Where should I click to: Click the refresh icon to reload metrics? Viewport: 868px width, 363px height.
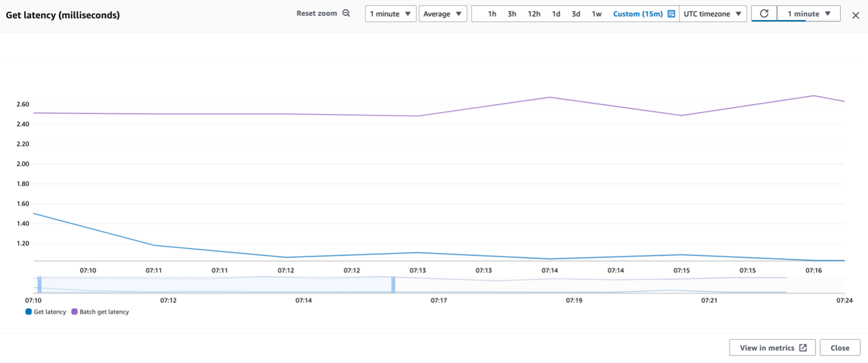click(764, 13)
